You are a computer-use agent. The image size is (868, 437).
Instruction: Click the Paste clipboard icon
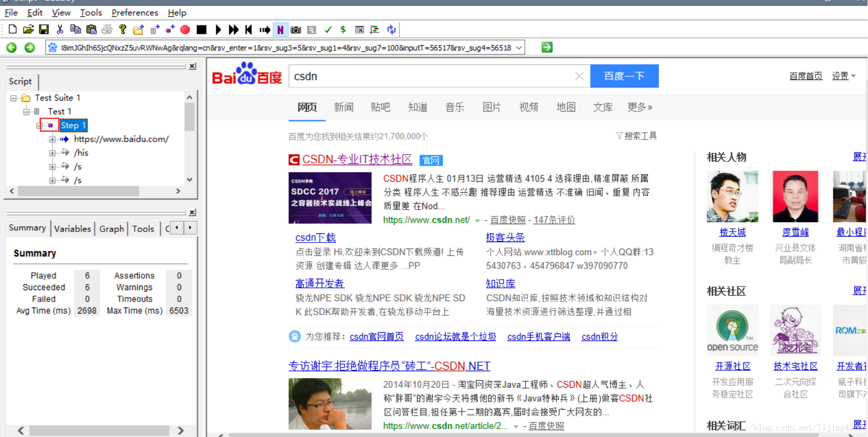pyautogui.click(x=91, y=30)
